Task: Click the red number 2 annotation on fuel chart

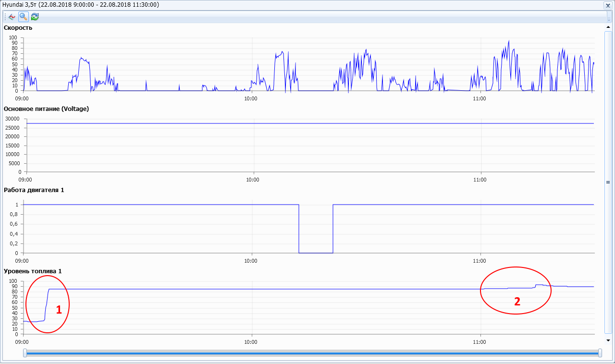Action: [517, 302]
